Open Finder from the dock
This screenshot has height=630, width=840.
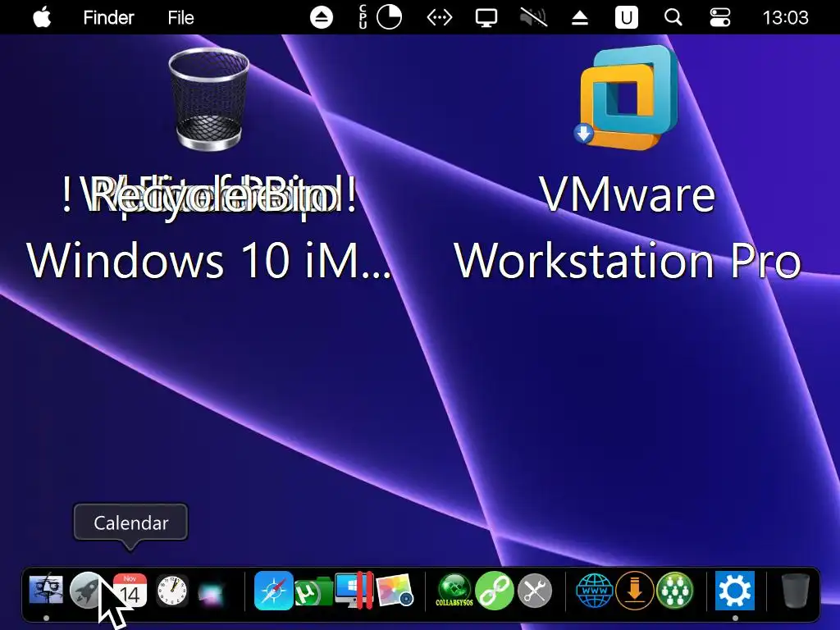point(46,591)
